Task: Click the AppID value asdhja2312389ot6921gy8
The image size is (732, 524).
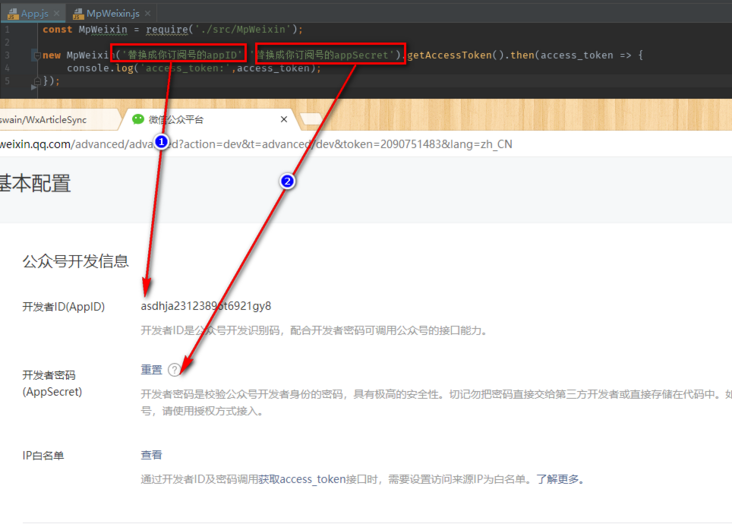Action: click(x=206, y=306)
